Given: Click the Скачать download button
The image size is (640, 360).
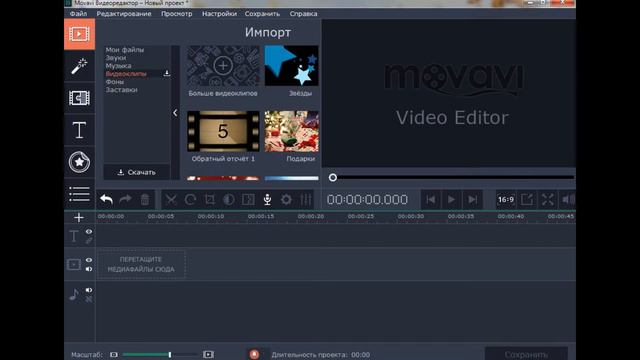Looking at the screenshot, I should point(137,172).
